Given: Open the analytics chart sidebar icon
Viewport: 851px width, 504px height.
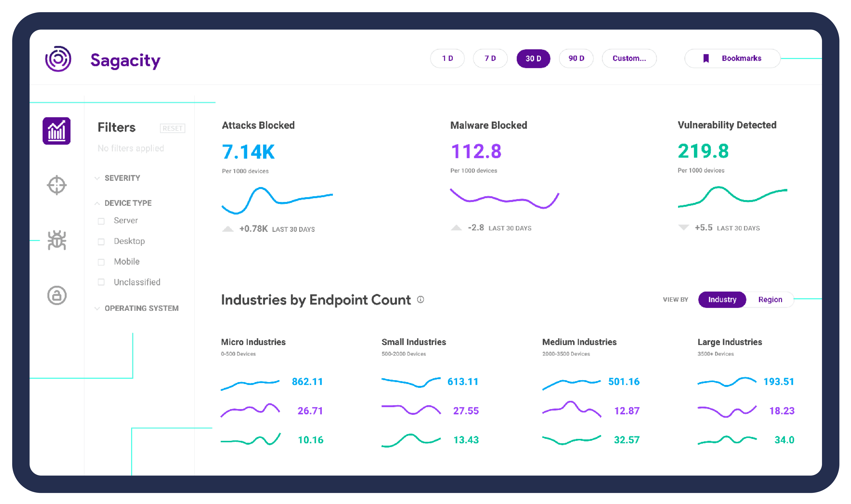Looking at the screenshot, I should point(56,131).
